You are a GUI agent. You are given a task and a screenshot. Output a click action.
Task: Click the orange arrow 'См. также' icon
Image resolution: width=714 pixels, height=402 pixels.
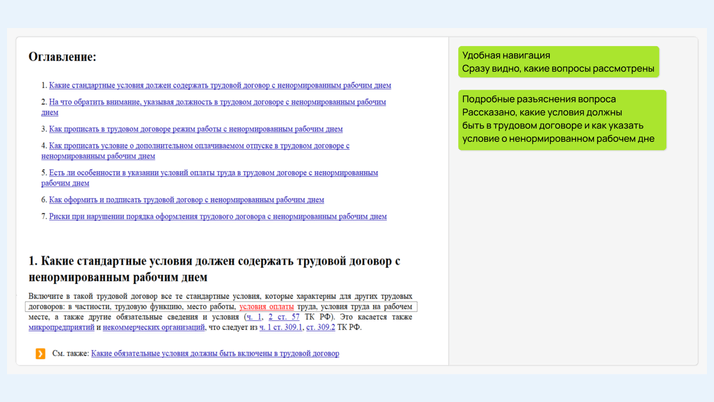(41, 354)
